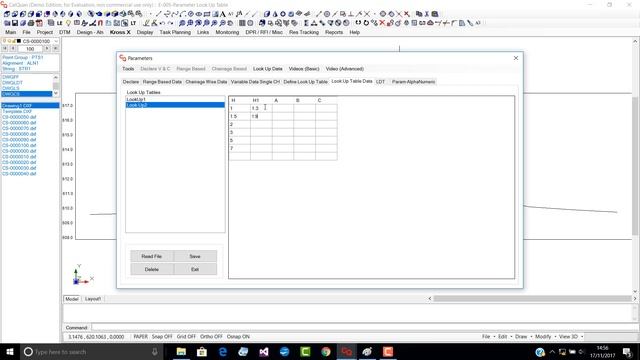Select LookUp1 in Look Up Tables list
The width and height of the screenshot is (640, 360).
(175, 100)
